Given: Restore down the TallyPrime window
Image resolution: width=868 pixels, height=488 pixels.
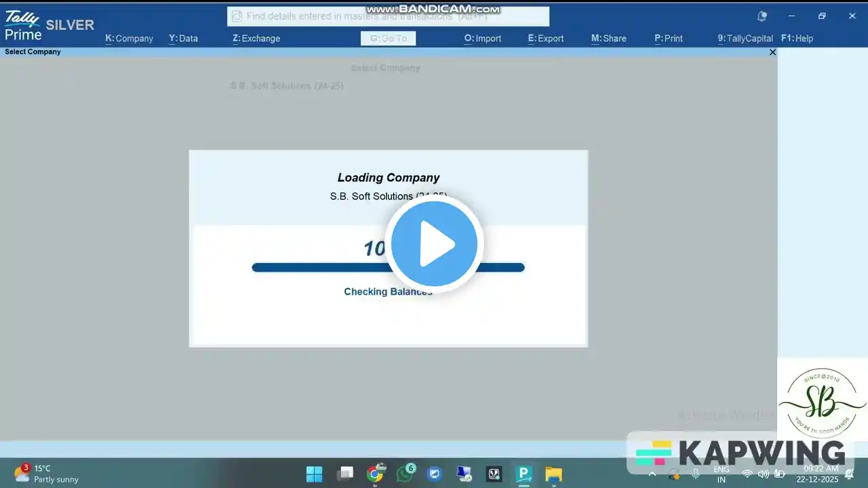Looking at the screenshot, I should [822, 16].
